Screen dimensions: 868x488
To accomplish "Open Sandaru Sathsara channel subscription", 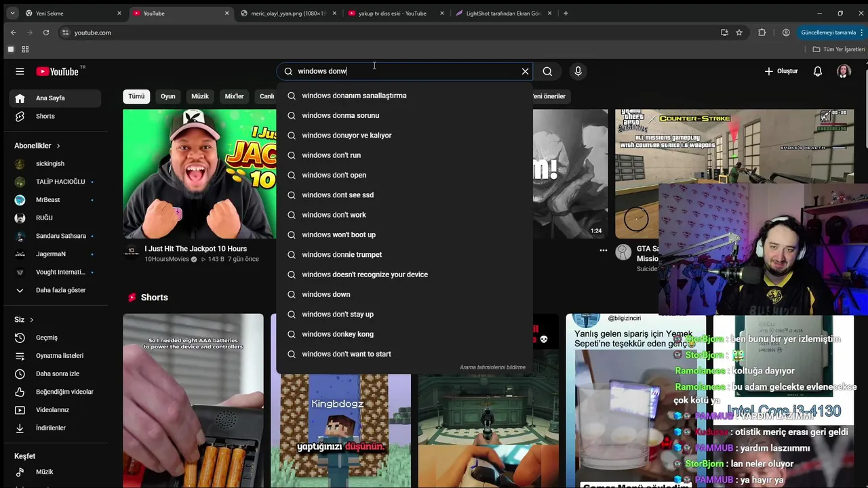I will pos(56,236).
